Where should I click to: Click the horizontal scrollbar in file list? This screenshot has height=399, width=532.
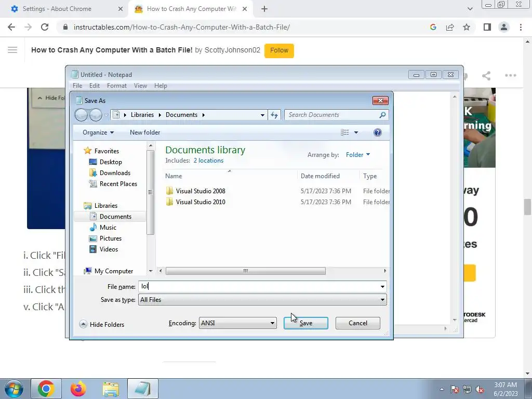point(245,271)
